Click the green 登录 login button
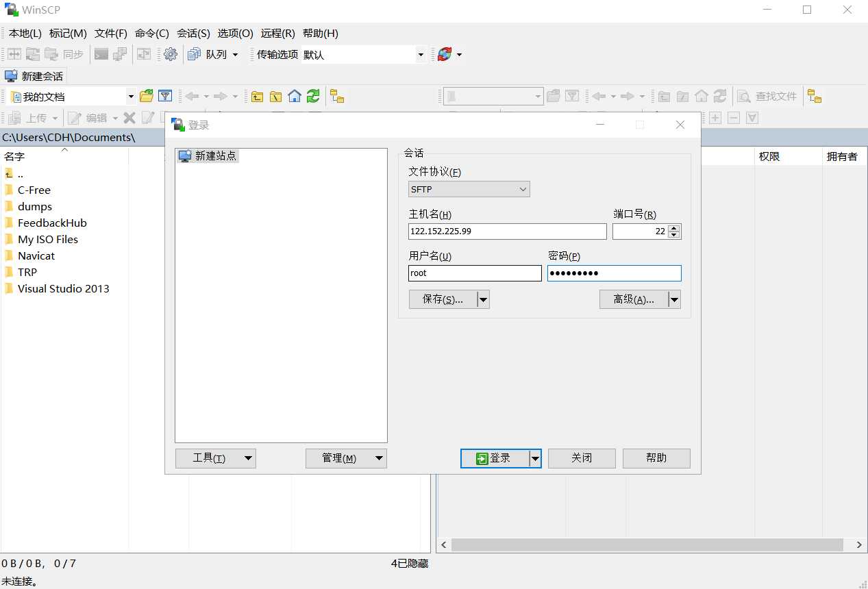868x589 pixels. pos(495,458)
